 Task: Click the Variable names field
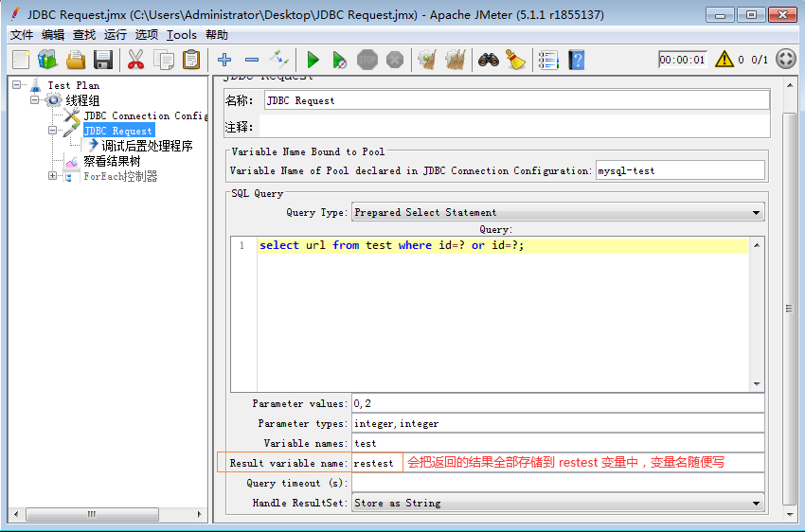tap(558, 443)
